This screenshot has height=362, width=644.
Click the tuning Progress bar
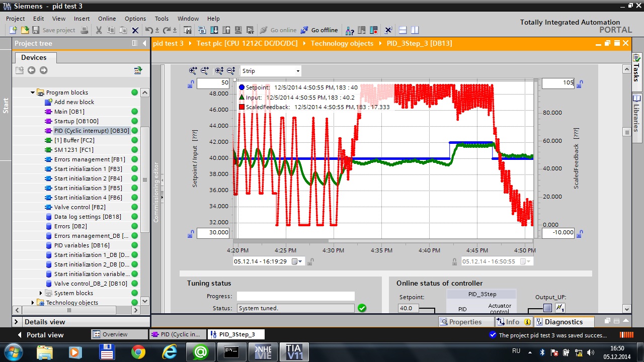coord(296,296)
